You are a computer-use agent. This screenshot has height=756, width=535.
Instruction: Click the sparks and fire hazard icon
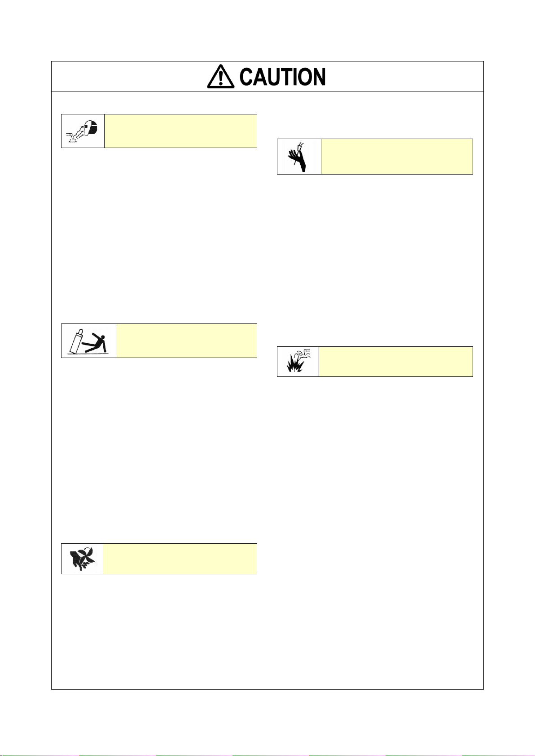pos(298,362)
